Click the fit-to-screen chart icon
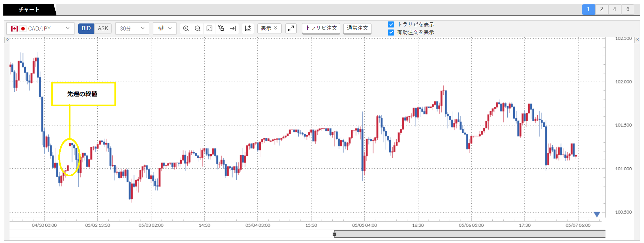 click(x=209, y=28)
